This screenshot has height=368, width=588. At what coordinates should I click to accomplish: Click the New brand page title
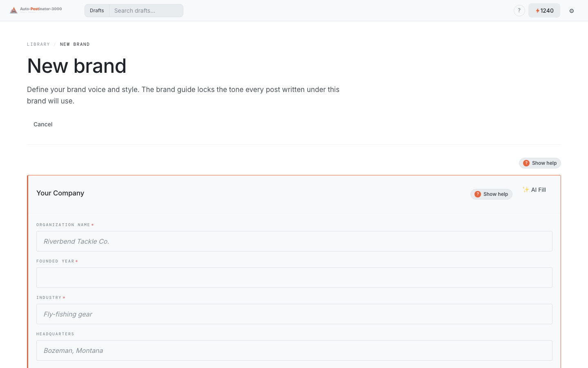[x=77, y=66]
